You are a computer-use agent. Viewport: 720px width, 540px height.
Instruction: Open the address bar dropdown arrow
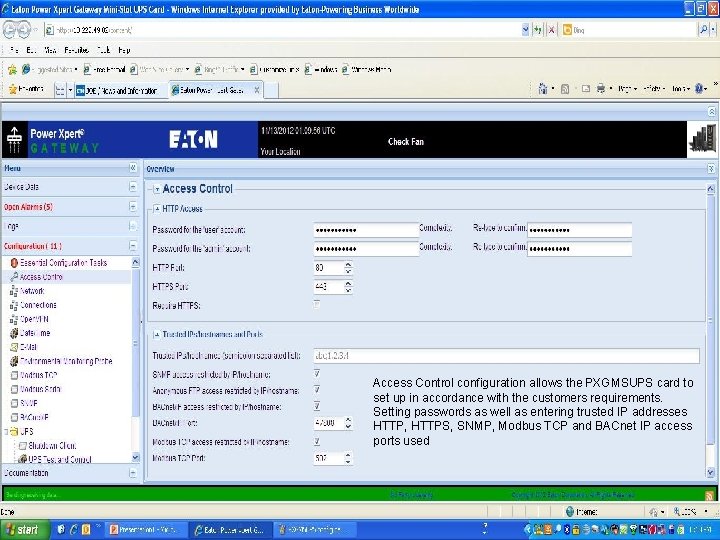click(525, 30)
